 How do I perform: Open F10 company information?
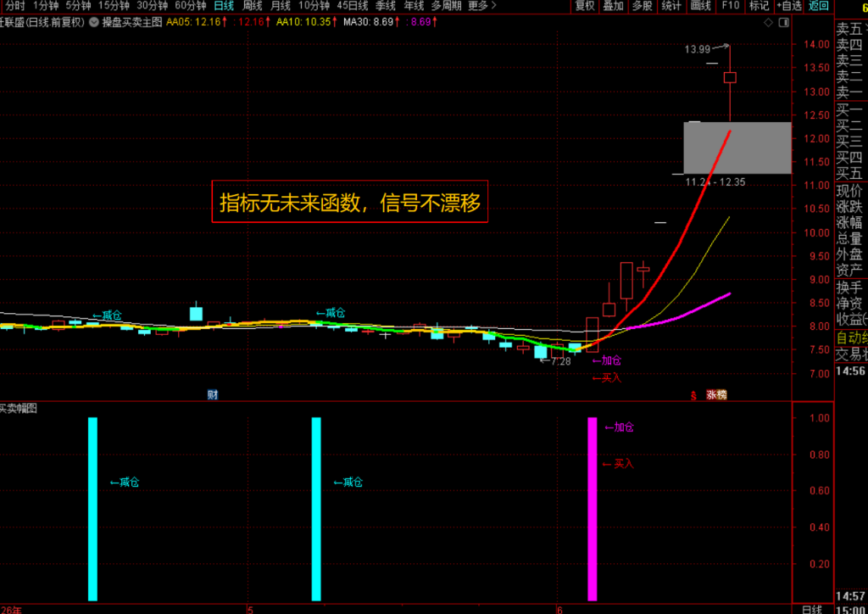730,6
